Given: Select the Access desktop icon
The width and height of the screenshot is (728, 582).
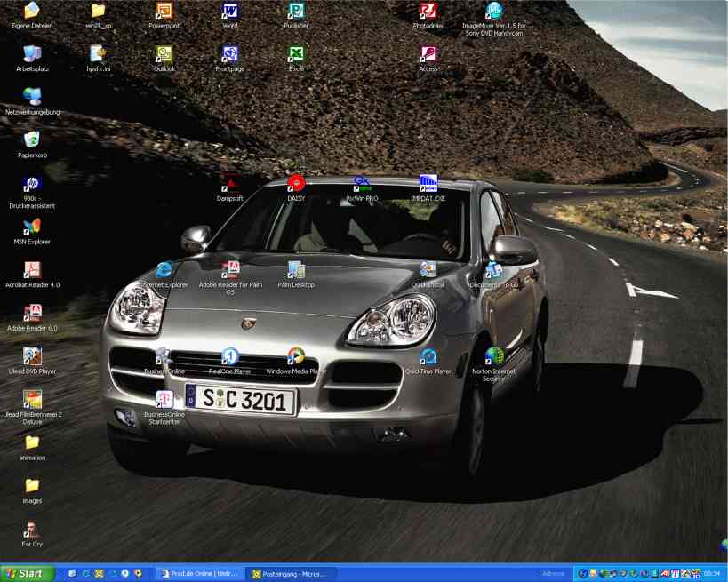Looking at the screenshot, I should click(428, 54).
